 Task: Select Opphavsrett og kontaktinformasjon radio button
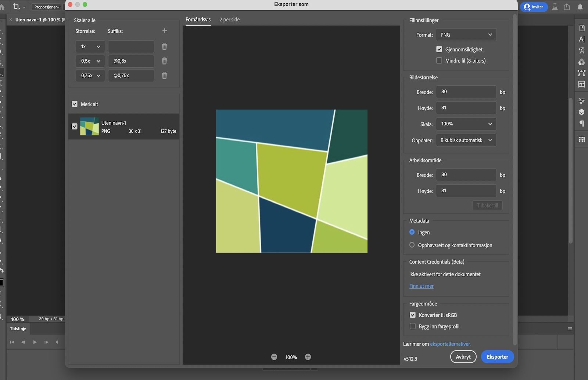[412, 245]
